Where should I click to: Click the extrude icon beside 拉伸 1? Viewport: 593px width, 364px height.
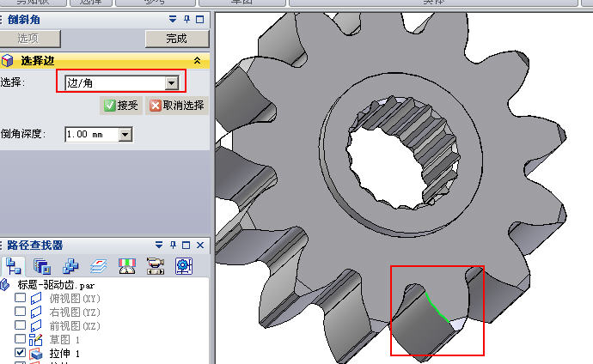pyautogui.click(x=36, y=354)
